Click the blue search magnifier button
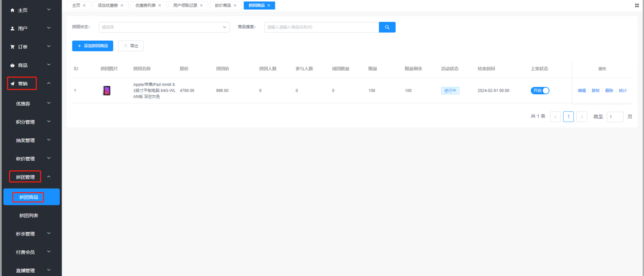 pyautogui.click(x=387, y=27)
